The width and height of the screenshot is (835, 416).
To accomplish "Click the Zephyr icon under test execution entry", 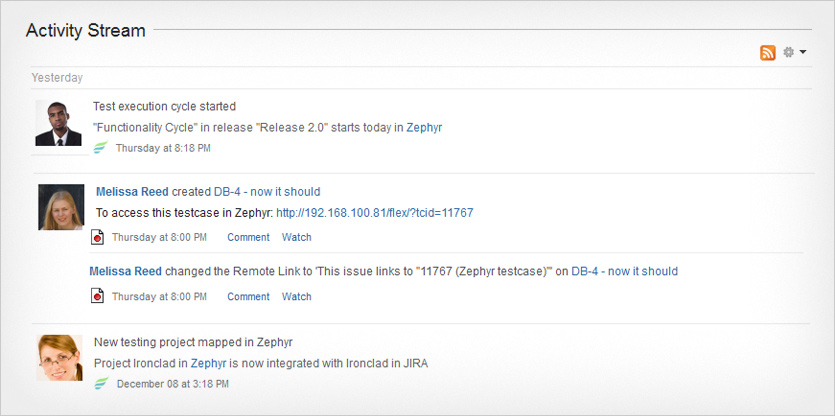I will pos(100,148).
